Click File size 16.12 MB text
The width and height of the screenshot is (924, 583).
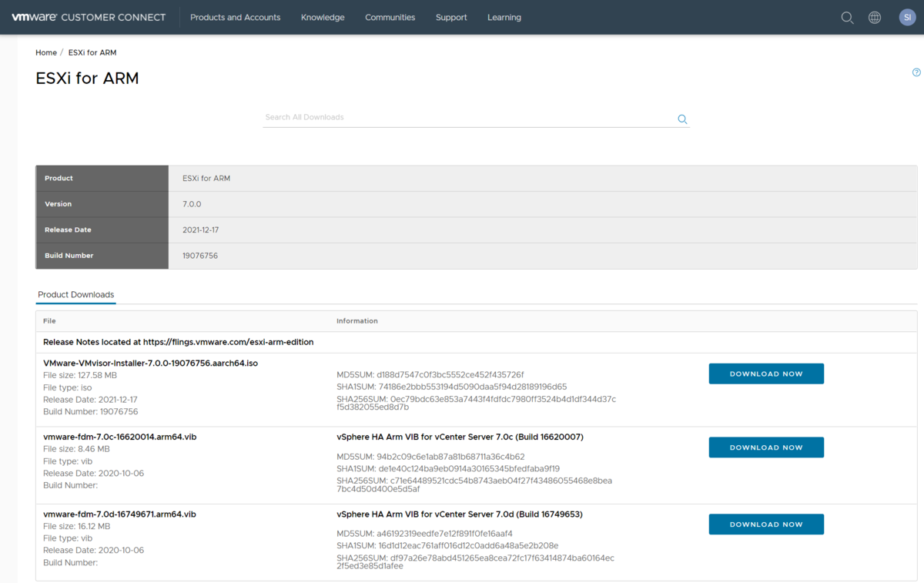click(76, 526)
